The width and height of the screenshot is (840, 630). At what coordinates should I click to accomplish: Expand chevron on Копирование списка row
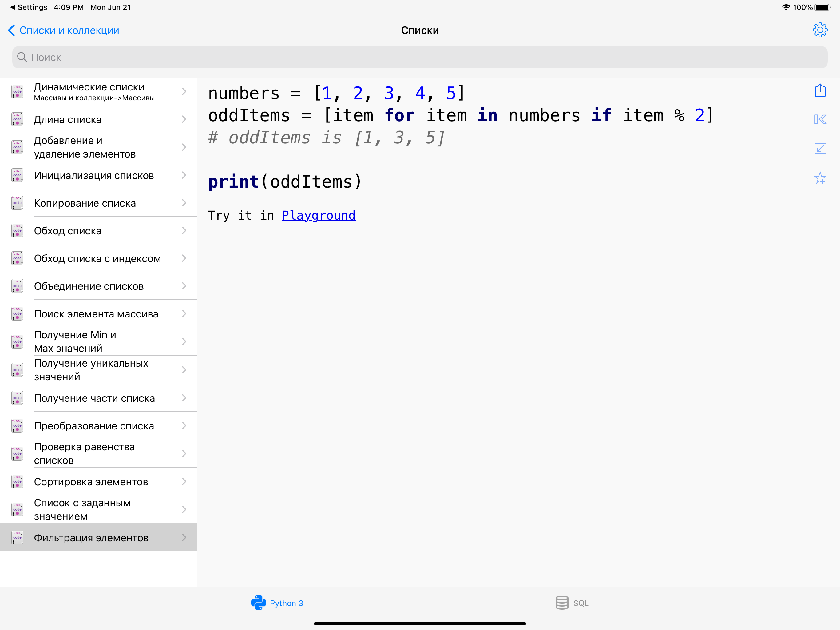coord(184,203)
